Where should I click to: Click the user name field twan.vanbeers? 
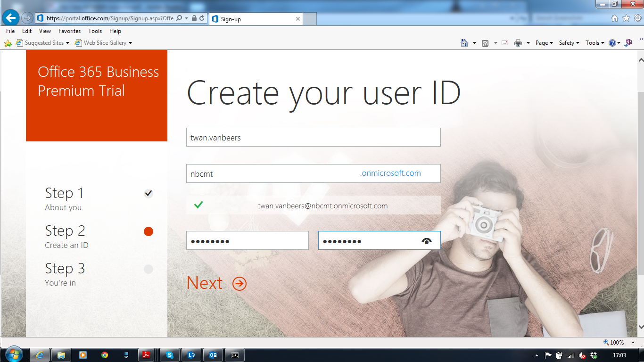tap(314, 137)
